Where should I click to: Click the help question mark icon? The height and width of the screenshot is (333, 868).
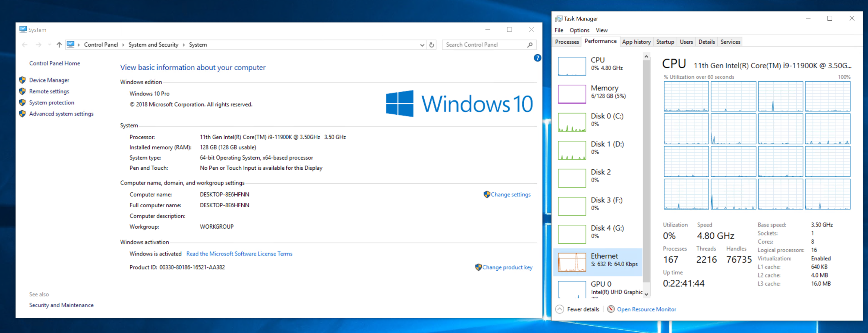537,58
